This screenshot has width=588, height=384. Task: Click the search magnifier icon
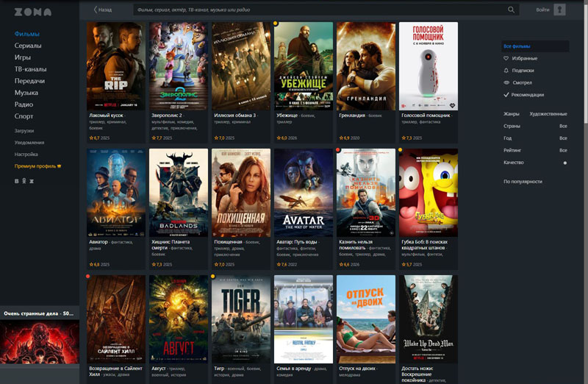(512, 10)
